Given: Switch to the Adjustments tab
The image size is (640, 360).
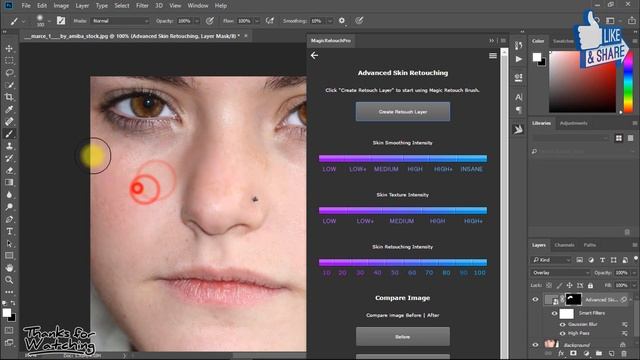Looking at the screenshot, I should [x=573, y=123].
